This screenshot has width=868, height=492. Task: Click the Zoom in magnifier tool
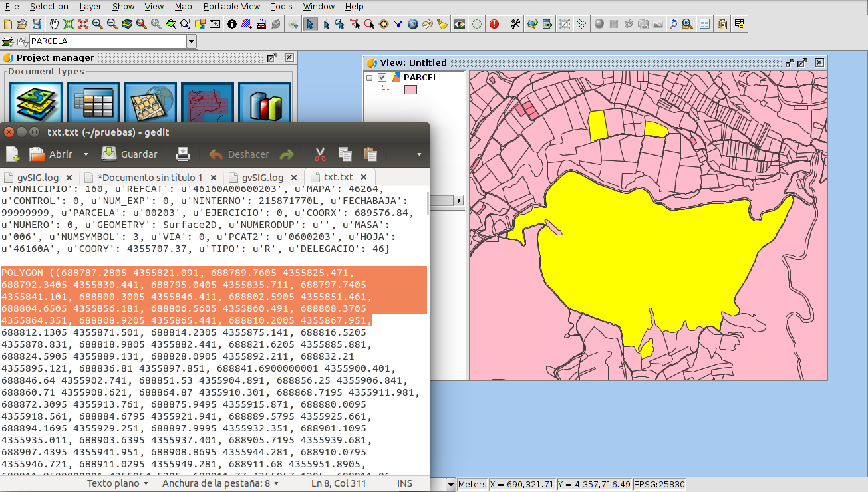(x=97, y=24)
